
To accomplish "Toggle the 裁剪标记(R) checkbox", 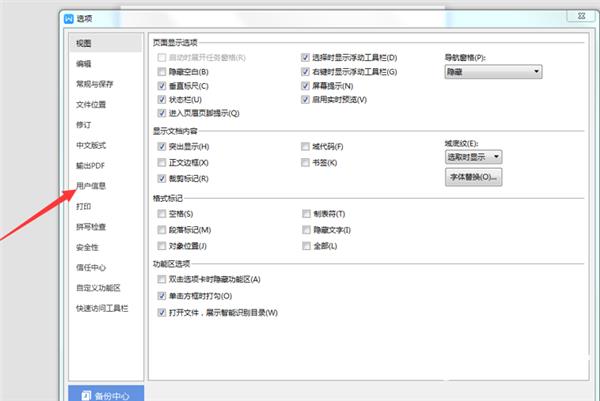I will click(162, 179).
